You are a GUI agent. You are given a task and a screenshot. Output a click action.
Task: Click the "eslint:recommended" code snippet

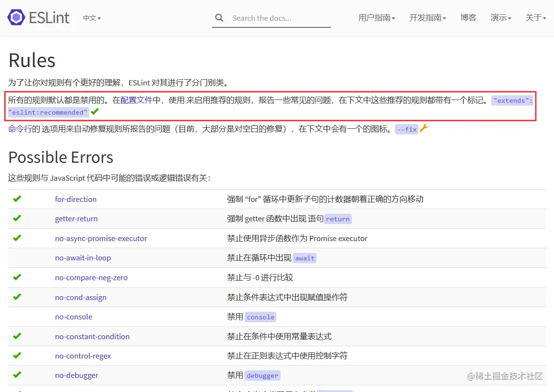tap(48, 112)
